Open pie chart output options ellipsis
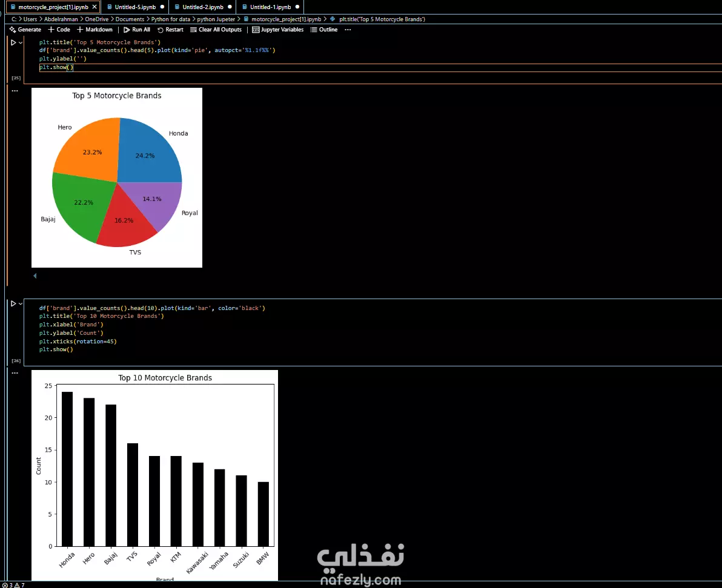Viewport: 722px width, 588px height. pyautogui.click(x=15, y=91)
